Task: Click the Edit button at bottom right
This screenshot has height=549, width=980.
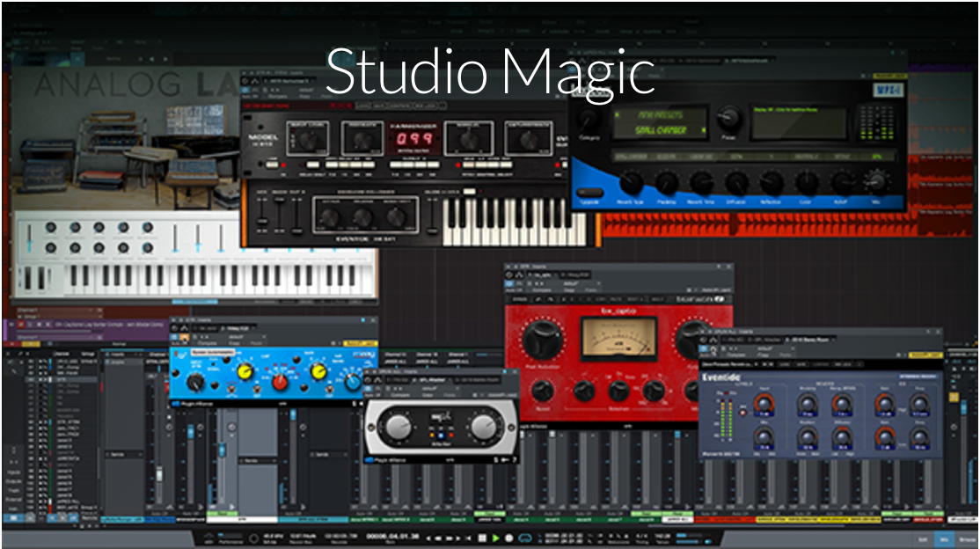Action: (921, 538)
